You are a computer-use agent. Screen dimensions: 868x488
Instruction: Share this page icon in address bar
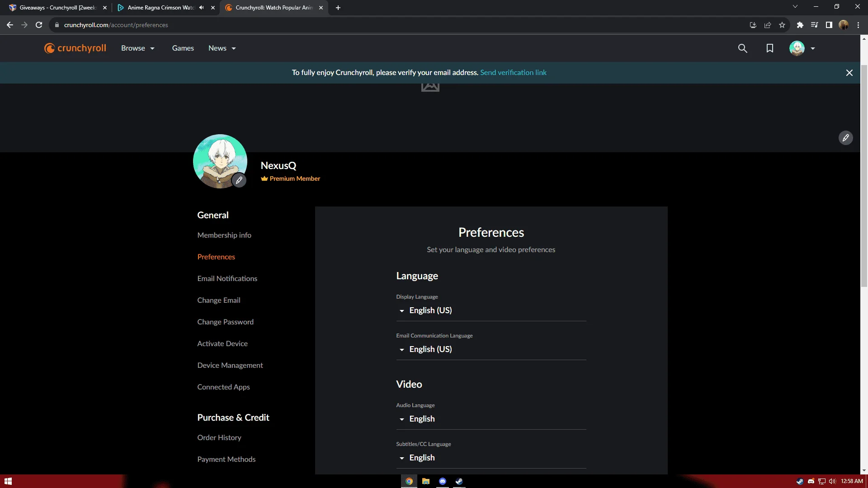tap(767, 25)
